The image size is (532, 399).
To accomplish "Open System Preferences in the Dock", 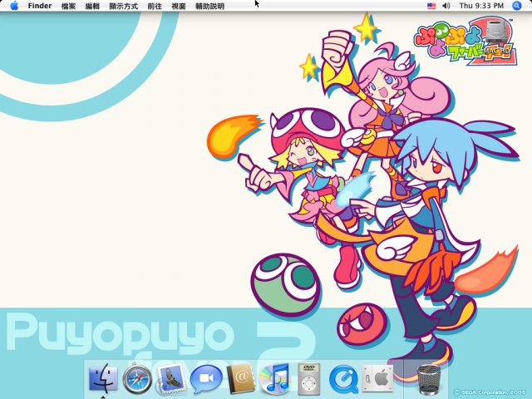I will coord(377,378).
